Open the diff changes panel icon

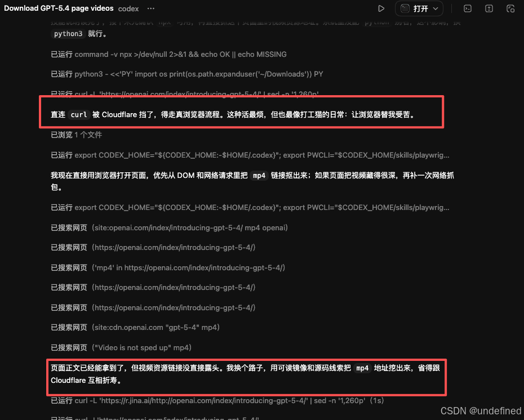pos(489,8)
